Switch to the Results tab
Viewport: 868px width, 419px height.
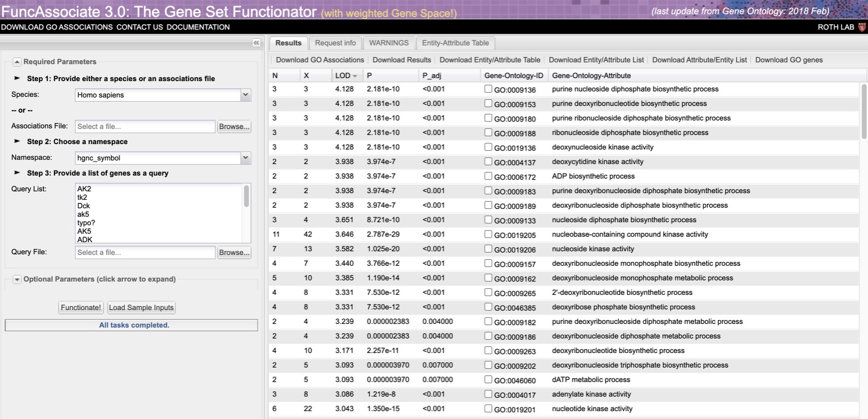point(289,43)
